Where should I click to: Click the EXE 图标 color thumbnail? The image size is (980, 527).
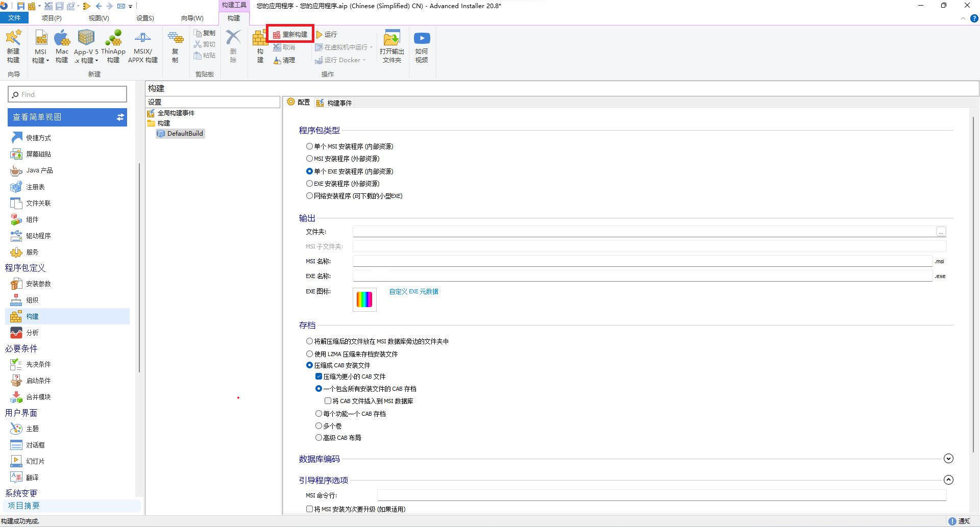(x=364, y=299)
